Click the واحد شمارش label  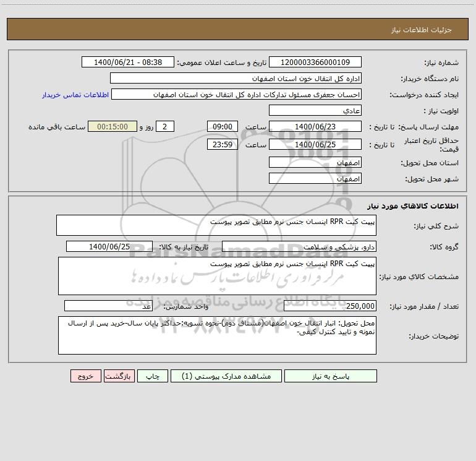pos(186,307)
